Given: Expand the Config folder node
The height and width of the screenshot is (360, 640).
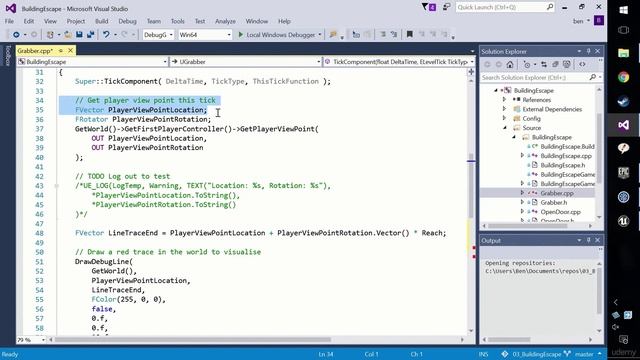Looking at the screenshot, I should click(504, 118).
